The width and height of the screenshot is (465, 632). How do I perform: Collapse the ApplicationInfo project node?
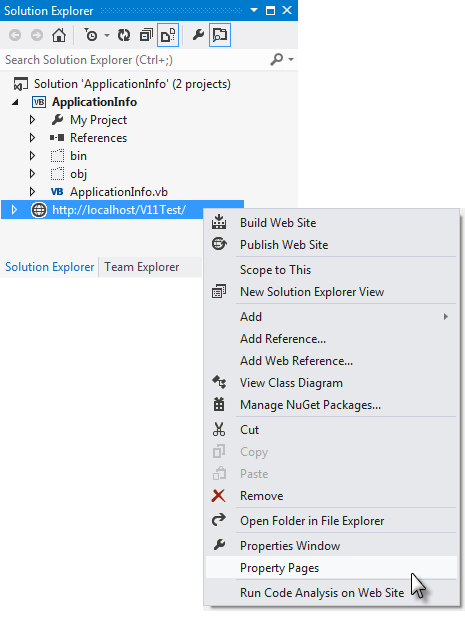[15, 102]
